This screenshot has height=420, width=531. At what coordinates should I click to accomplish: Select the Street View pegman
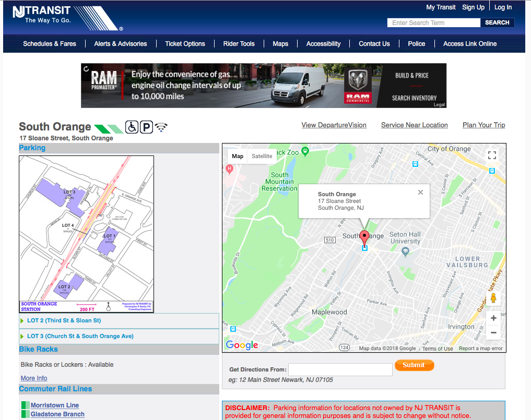[x=493, y=298]
